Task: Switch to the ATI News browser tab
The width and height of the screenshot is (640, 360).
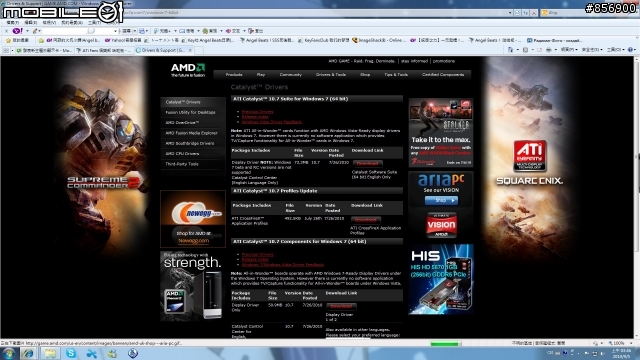Action: [x=104, y=50]
